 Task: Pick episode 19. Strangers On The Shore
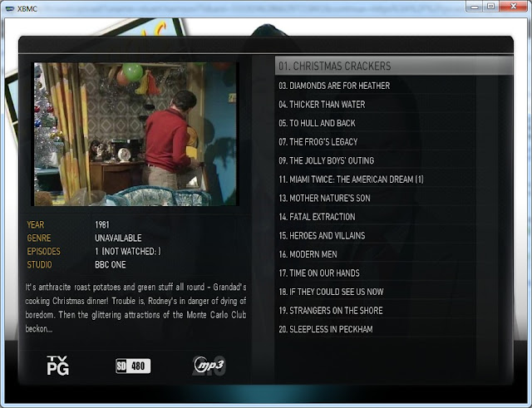393,311
